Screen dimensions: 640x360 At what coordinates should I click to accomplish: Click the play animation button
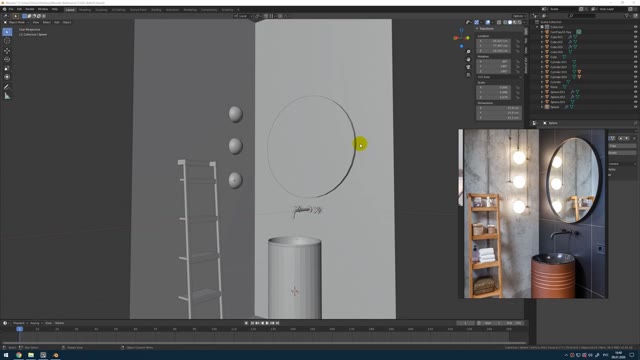[267, 323]
